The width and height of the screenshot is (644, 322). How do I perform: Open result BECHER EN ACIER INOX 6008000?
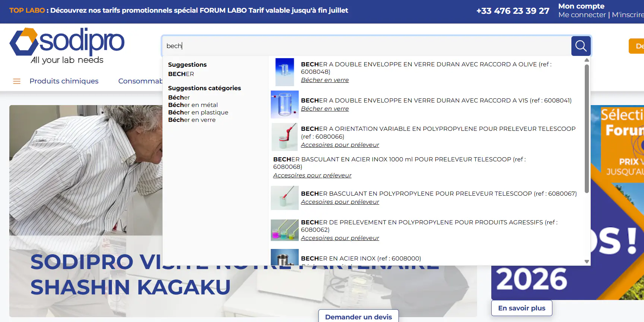[x=361, y=258]
